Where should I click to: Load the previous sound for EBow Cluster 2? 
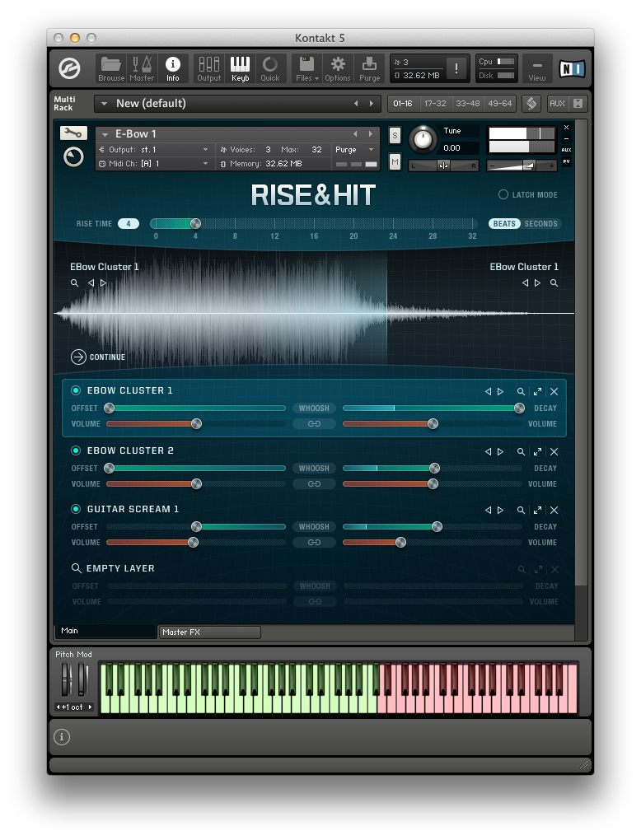click(489, 451)
